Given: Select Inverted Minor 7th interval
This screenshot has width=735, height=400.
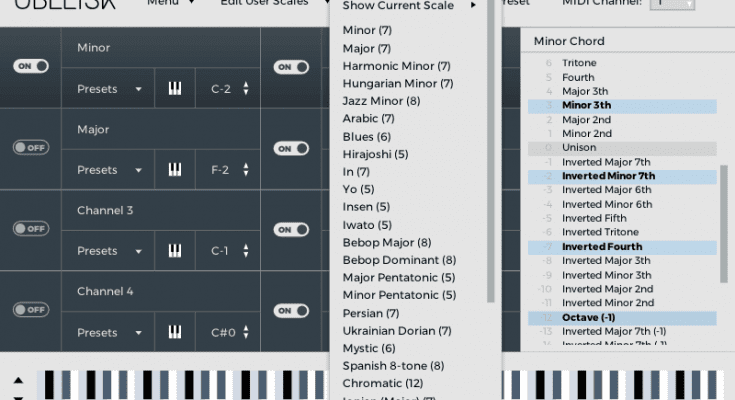Looking at the screenshot, I should click(608, 176).
